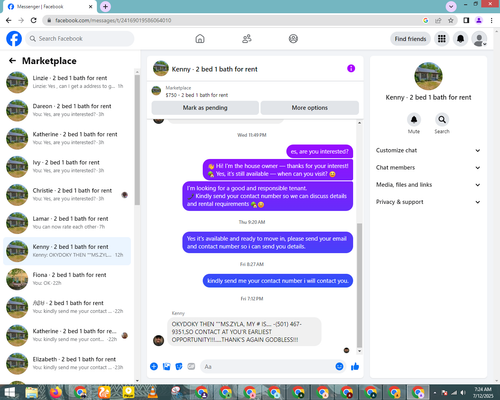This screenshot has width=500, height=400.
Task: Open Firefox from the taskbar
Action: [56, 393]
